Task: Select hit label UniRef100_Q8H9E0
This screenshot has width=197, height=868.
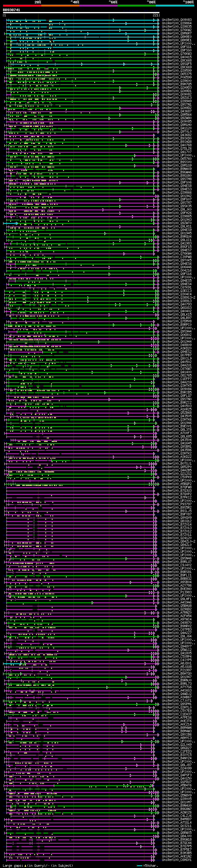Action: click(177, 37)
